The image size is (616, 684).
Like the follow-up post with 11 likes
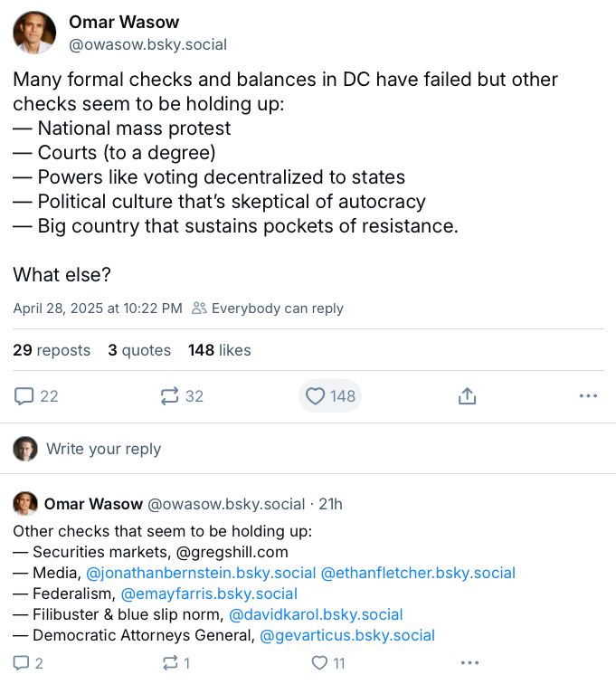(318, 663)
